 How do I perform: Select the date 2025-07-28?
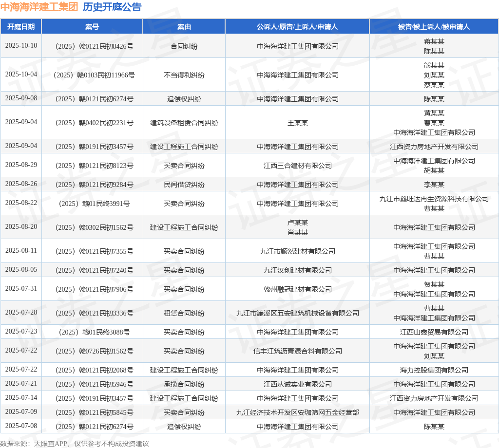coord(21,312)
